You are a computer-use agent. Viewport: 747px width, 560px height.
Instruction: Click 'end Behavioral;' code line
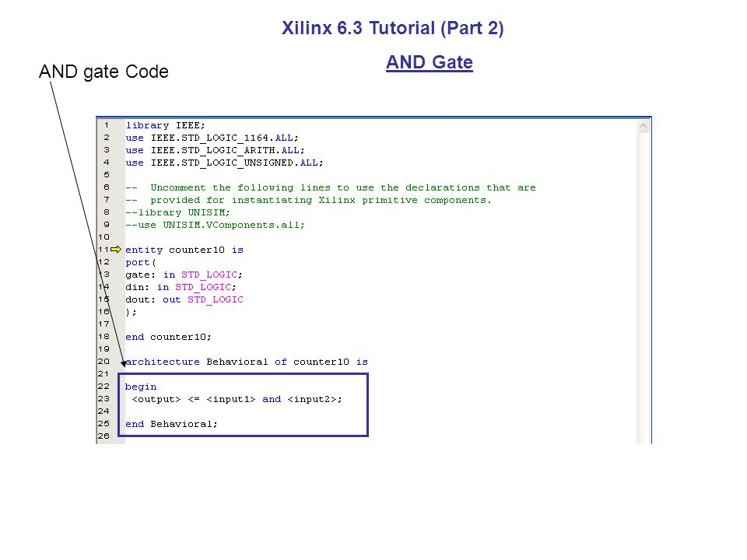[171, 424]
